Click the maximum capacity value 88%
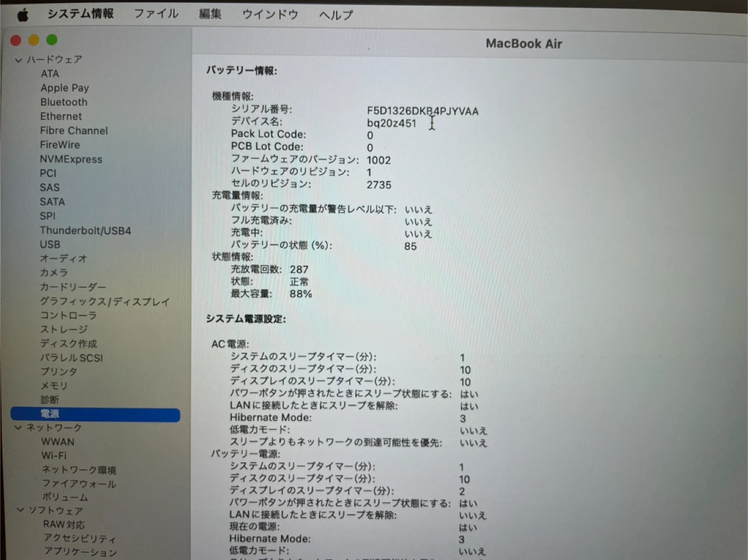This screenshot has width=748, height=560. (x=301, y=294)
